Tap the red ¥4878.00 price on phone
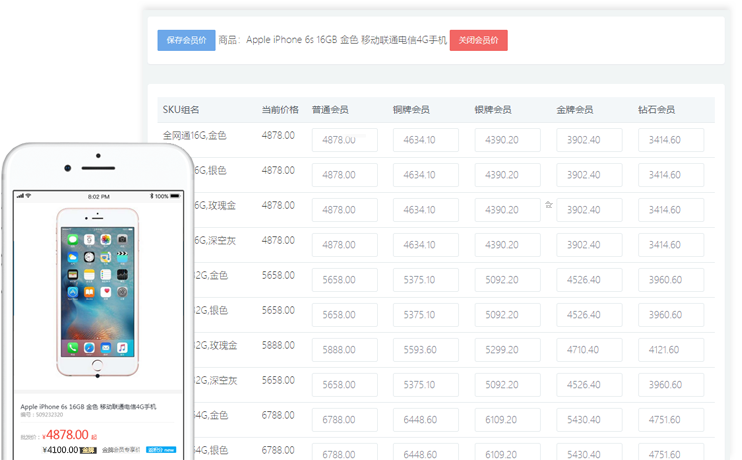The height and width of the screenshot is (460, 742). coord(67,434)
